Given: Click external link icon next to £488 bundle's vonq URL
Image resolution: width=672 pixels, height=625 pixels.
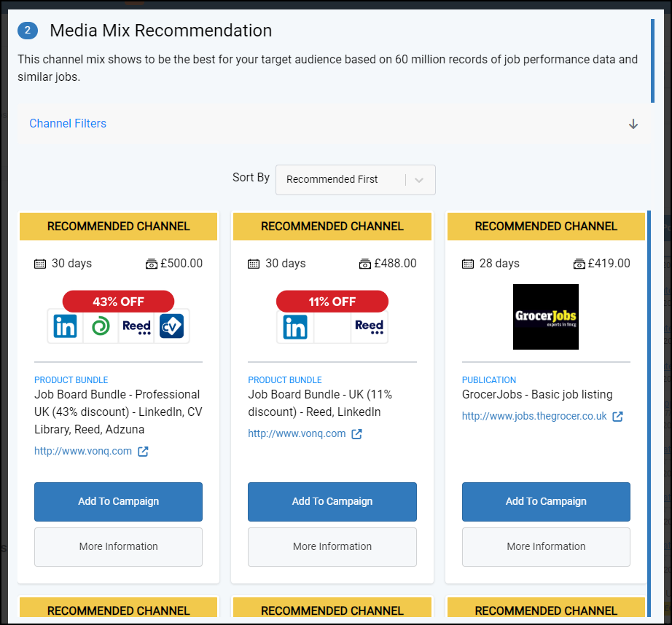Looking at the screenshot, I should click(356, 434).
